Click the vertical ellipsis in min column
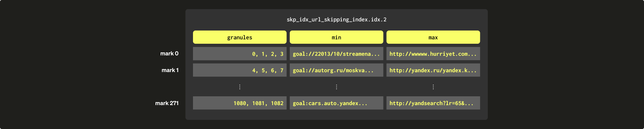644x129 pixels. pos(336,87)
